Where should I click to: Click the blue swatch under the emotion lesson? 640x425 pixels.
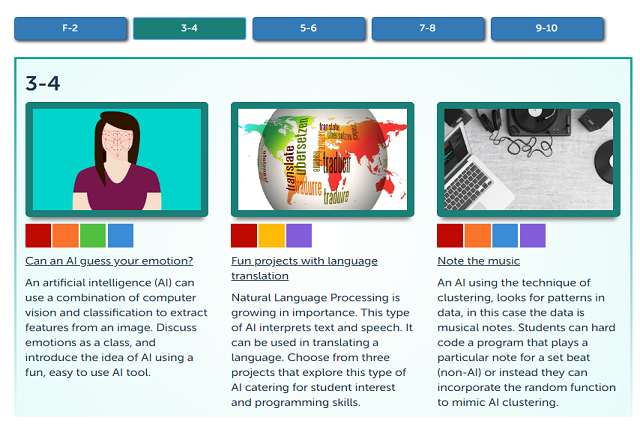pos(120,236)
